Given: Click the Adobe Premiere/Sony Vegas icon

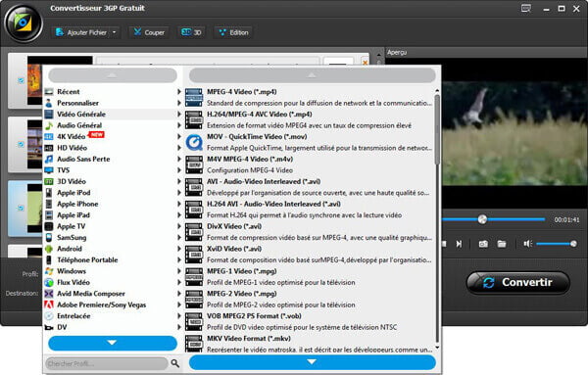Looking at the screenshot, I should [49, 305].
